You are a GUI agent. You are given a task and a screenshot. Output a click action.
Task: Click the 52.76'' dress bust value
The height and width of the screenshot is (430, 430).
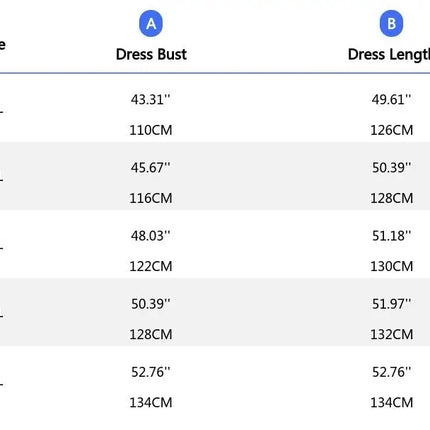click(x=151, y=372)
